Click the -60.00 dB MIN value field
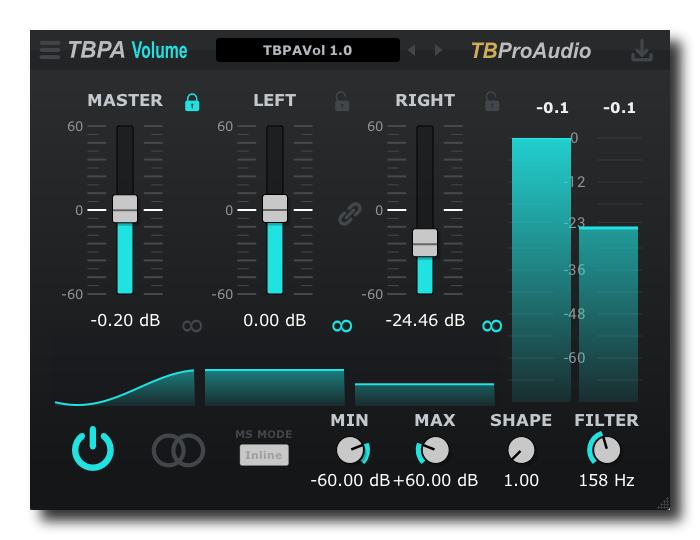Image resolution: width=700 pixels, height=540 pixels. [350, 480]
